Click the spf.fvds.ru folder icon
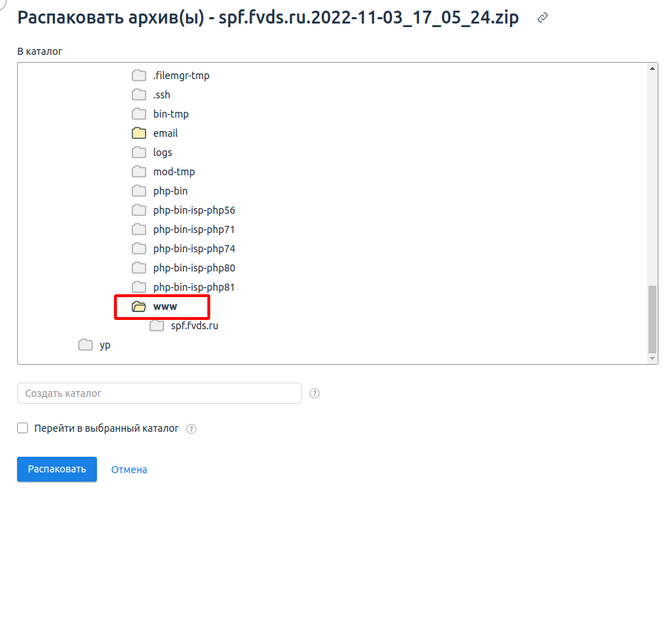 pyautogui.click(x=157, y=326)
